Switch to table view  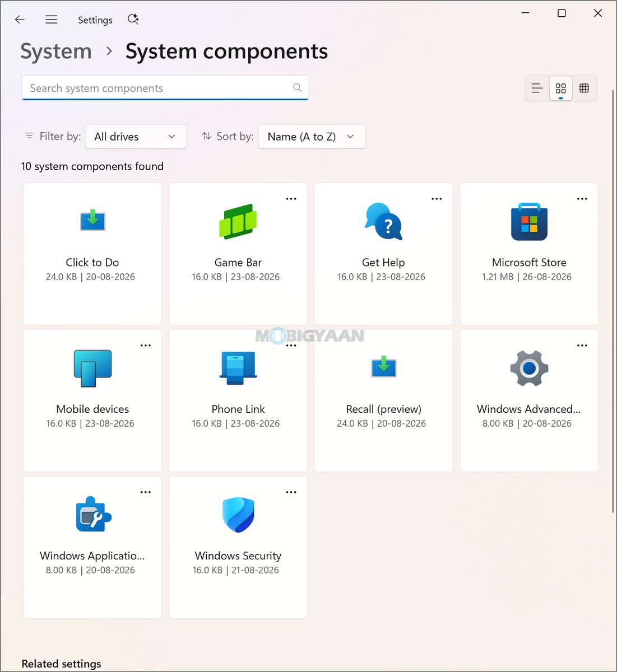tap(584, 88)
